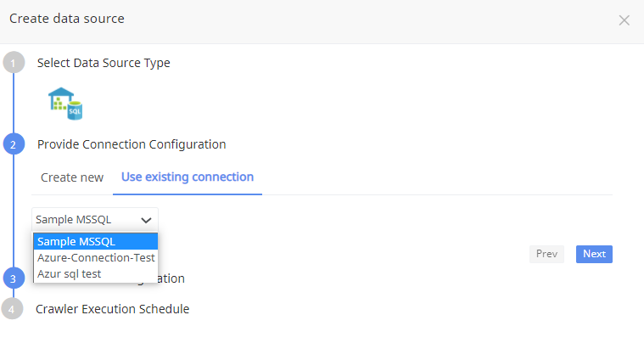Switch to Use existing connection tab
644x343 pixels.
(x=188, y=177)
